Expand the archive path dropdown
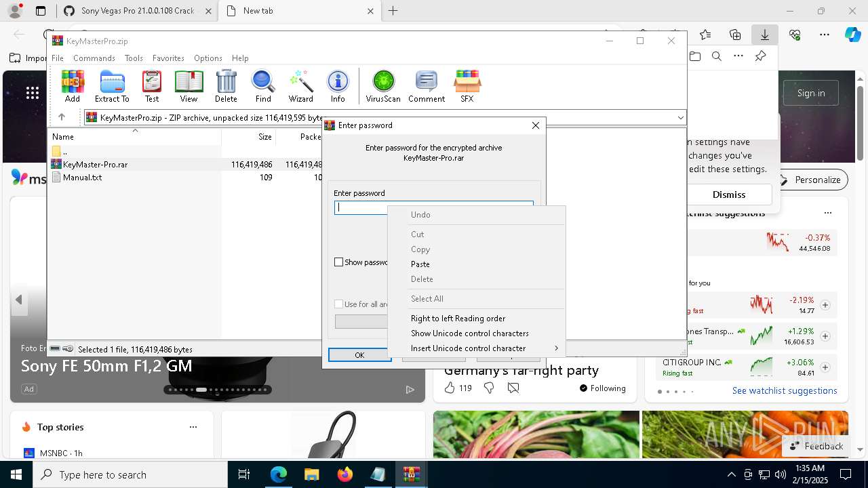Screen dimensions: 868x488 [x=680, y=118]
